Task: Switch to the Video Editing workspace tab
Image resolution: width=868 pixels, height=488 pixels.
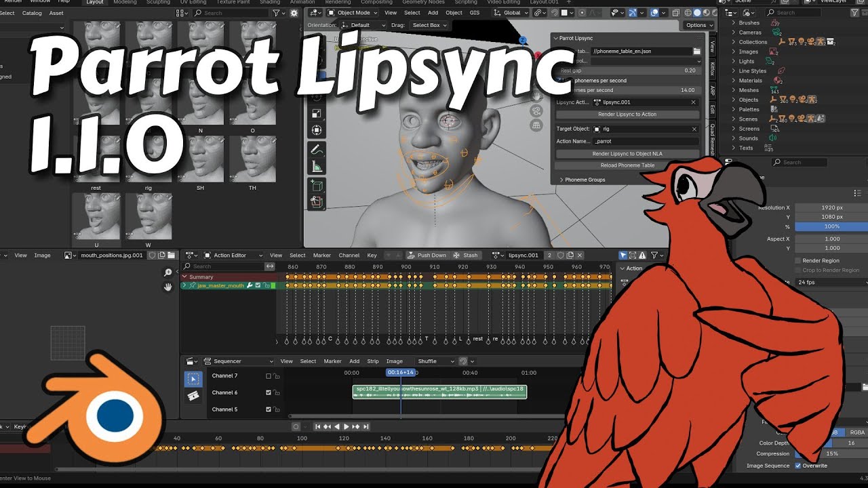Action: pos(504,2)
